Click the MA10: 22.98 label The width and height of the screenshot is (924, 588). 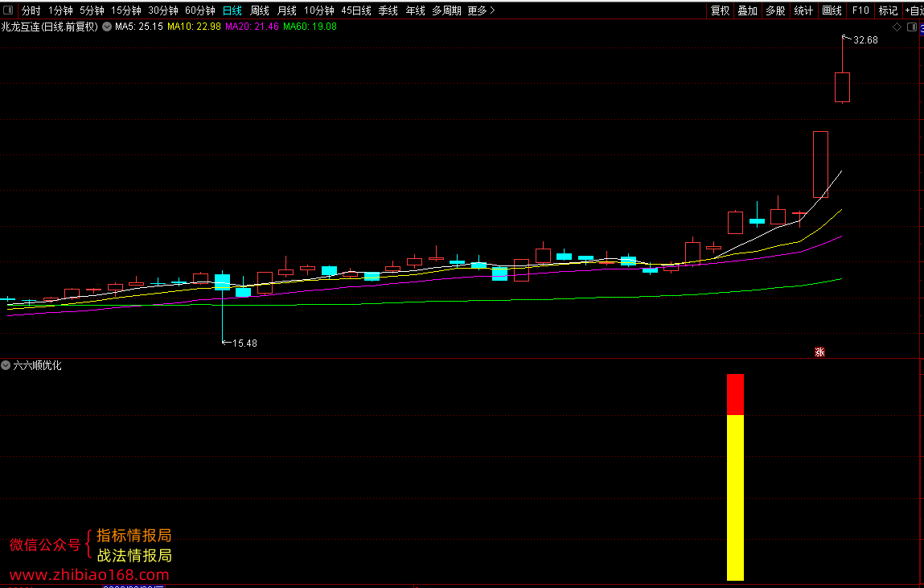tap(194, 27)
